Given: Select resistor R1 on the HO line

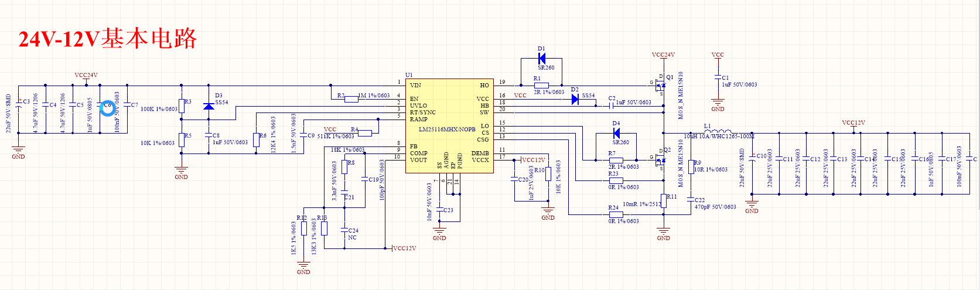Looking at the screenshot, I should coord(541,86).
